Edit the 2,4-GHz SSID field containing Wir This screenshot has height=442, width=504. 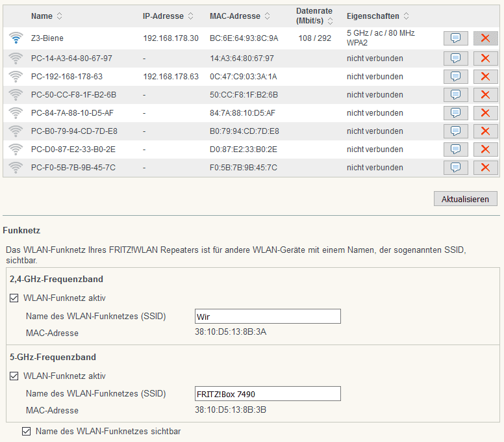pyautogui.click(x=268, y=317)
